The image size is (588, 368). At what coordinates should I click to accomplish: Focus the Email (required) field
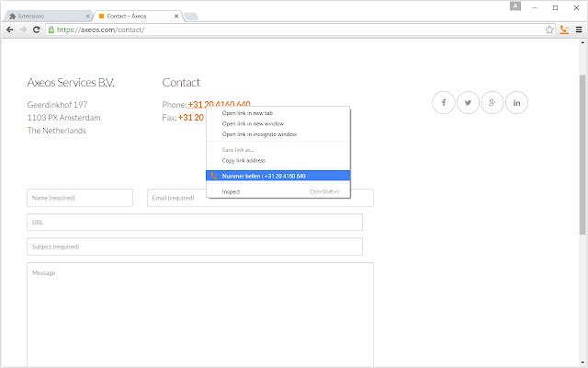[260, 198]
